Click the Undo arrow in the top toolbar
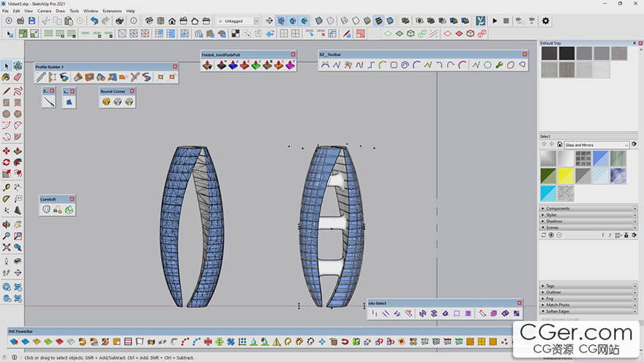644x362 pixels. (x=94, y=21)
